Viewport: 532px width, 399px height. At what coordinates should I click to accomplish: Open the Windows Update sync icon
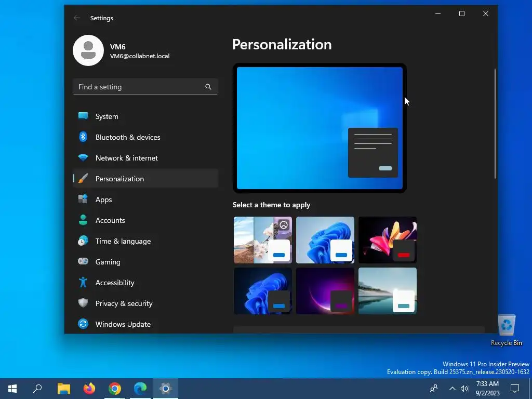[x=83, y=324]
